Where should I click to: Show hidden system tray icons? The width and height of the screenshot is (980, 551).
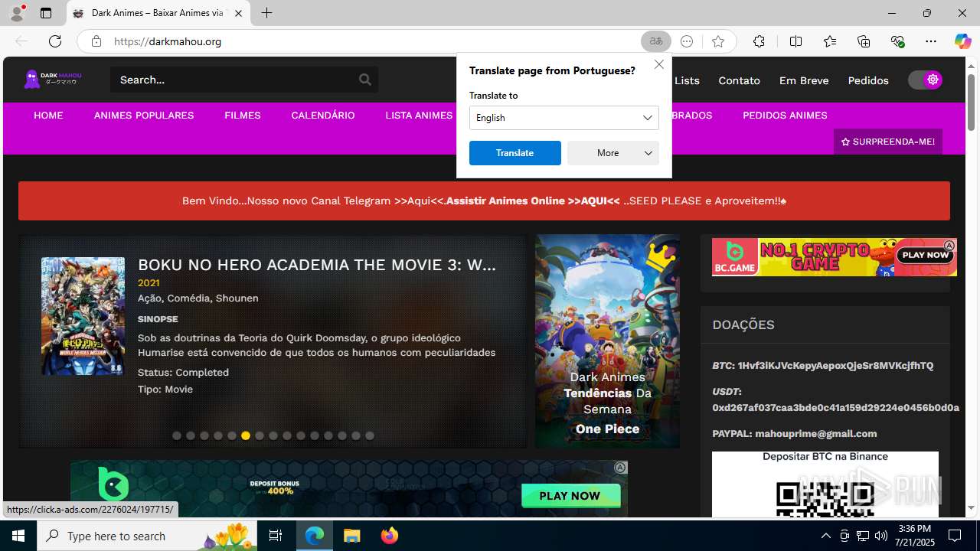click(825, 536)
